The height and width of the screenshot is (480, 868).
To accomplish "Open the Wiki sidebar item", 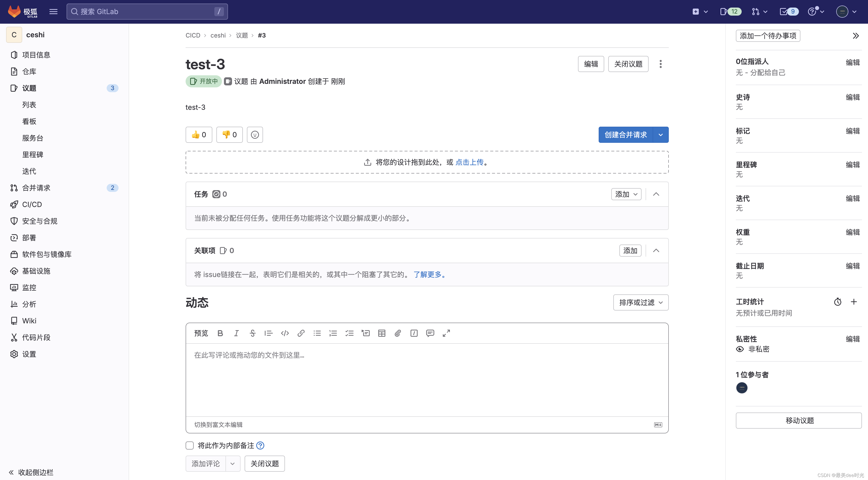I will 29,321.
